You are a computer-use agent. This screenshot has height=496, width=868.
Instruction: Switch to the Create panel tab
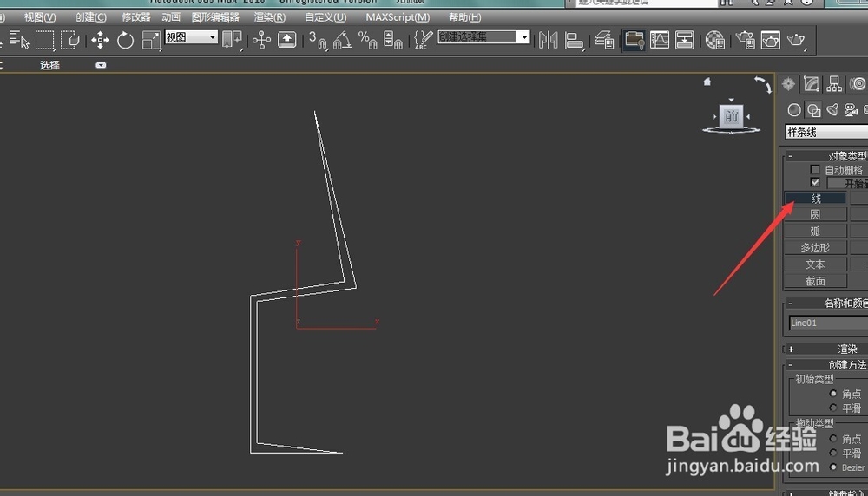[788, 84]
